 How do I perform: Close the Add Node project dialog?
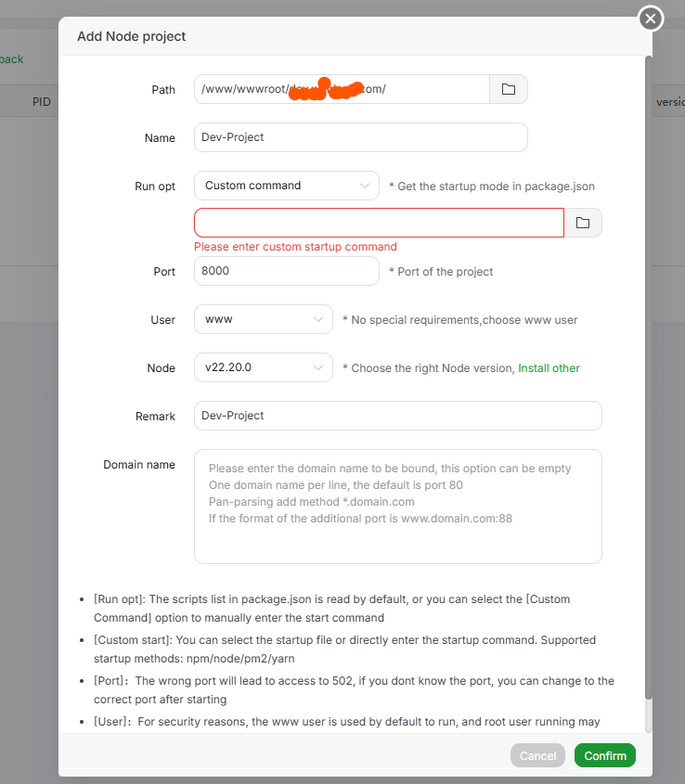click(651, 18)
